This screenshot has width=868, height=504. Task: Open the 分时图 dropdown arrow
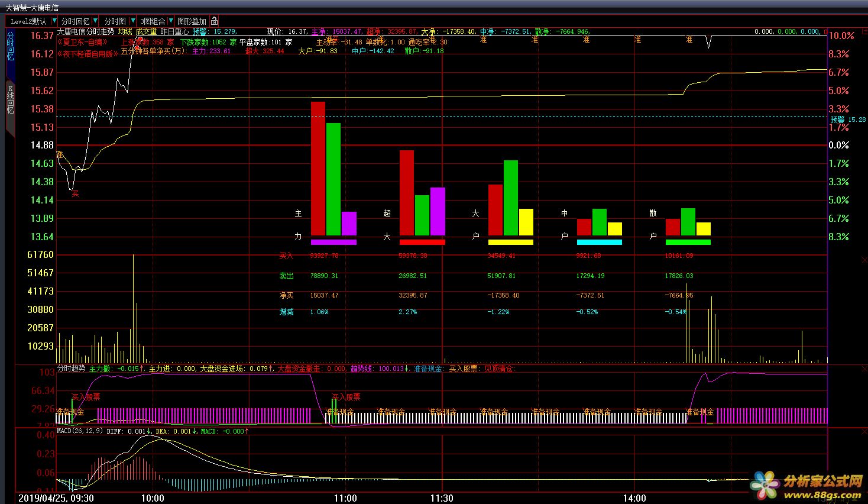tap(133, 21)
